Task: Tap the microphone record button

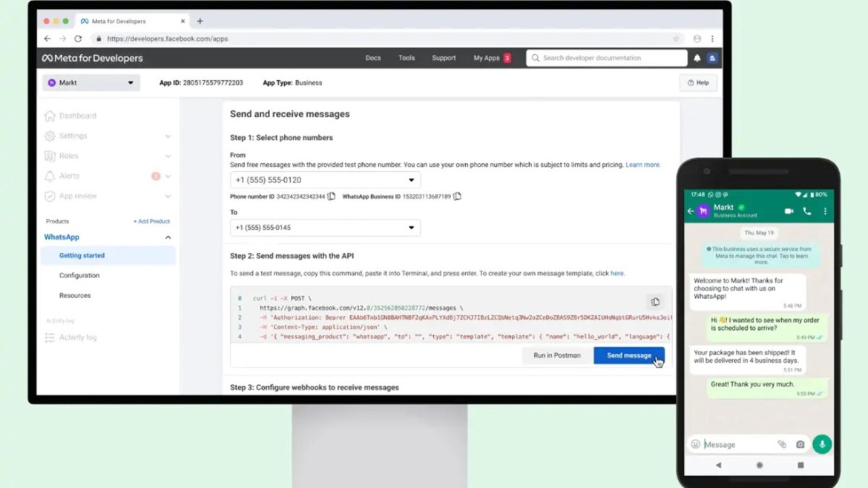Action: pyautogui.click(x=822, y=444)
